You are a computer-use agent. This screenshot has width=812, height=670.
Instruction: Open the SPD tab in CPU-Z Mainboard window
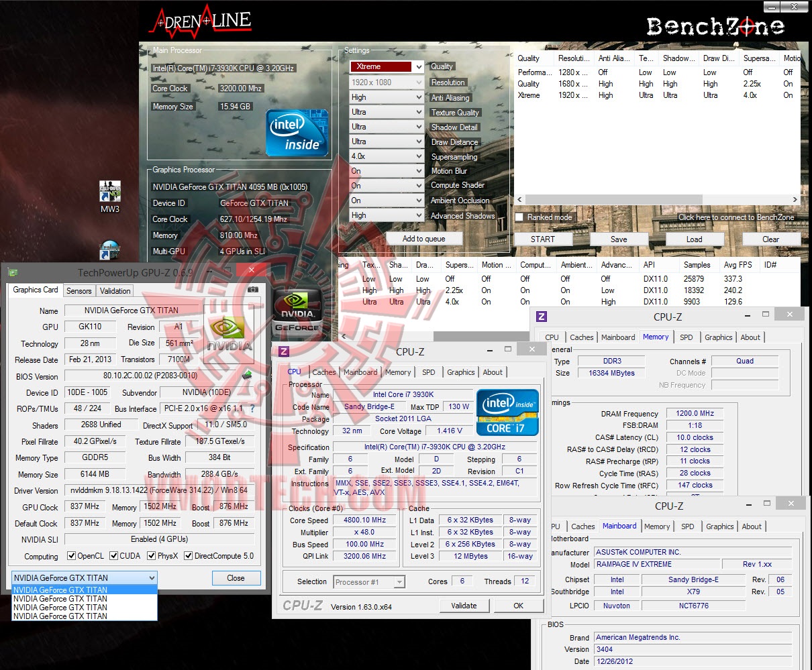click(688, 526)
